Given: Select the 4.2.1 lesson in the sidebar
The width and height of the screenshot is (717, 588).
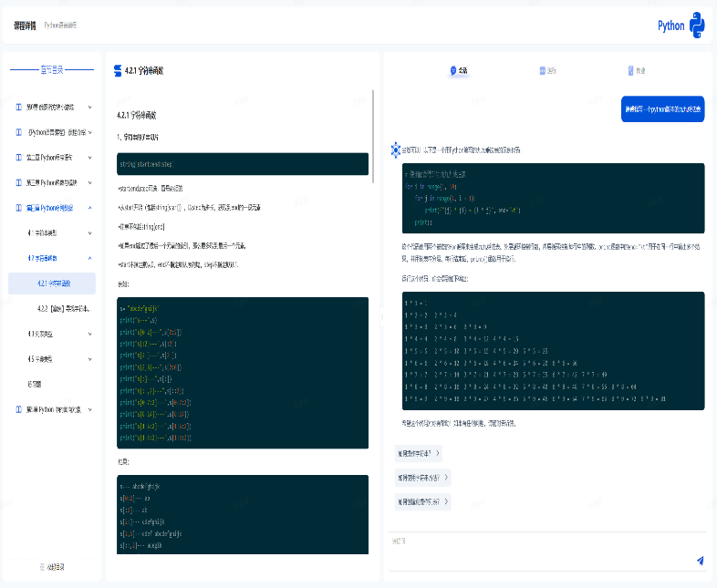Looking at the screenshot, I should coord(57,284).
